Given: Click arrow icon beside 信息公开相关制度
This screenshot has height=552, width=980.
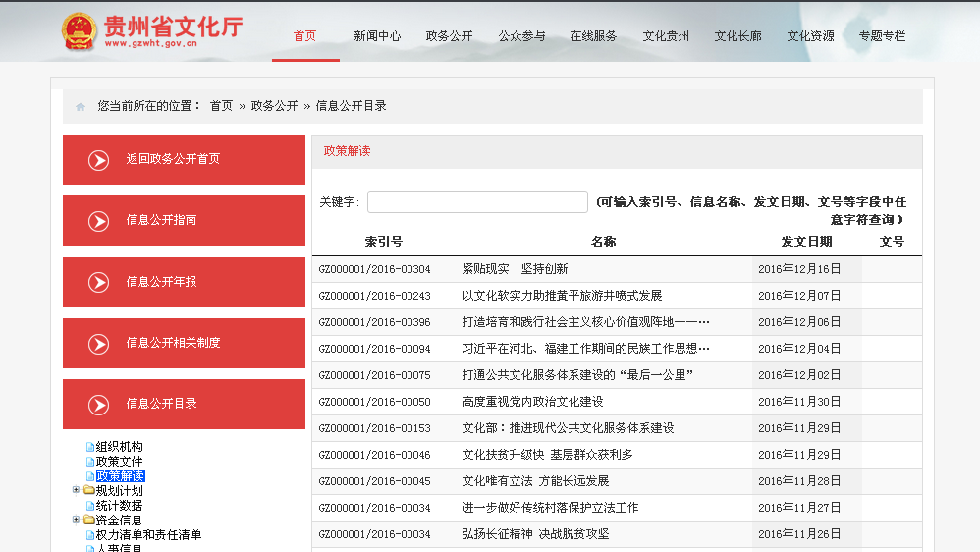Looking at the screenshot, I should 98,344.
